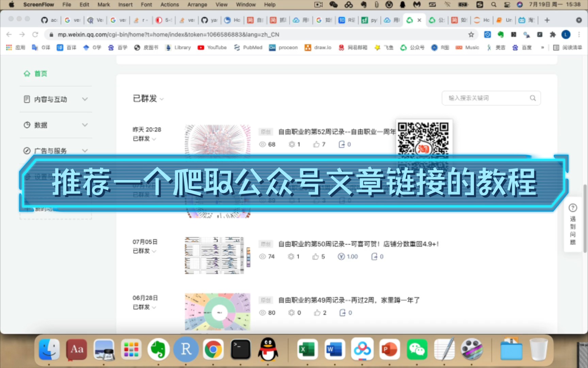Go to 首页 in the sidebar

click(35, 74)
